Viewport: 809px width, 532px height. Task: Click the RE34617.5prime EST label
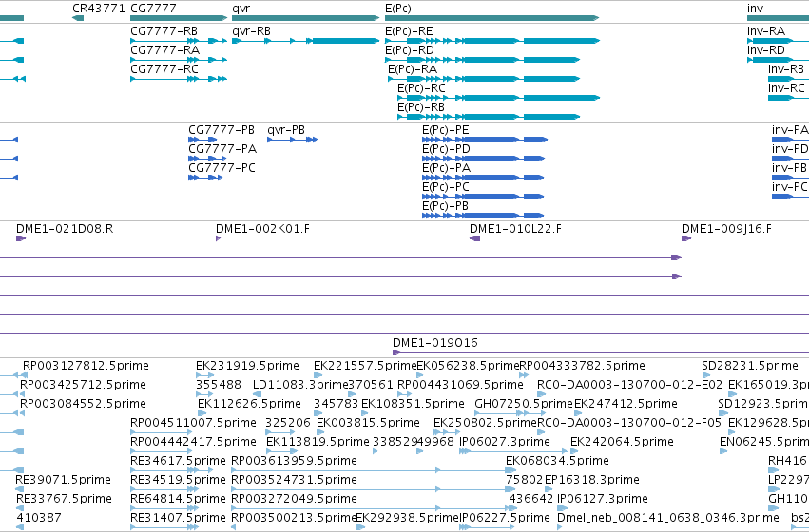[178, 461]
